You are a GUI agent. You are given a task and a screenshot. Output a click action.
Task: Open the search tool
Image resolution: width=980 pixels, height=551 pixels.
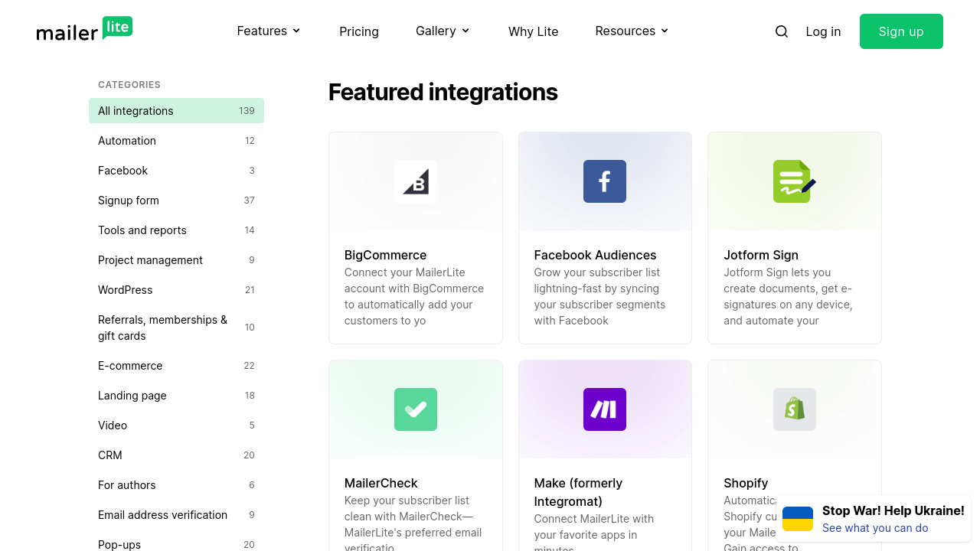(x=781, y=31)
